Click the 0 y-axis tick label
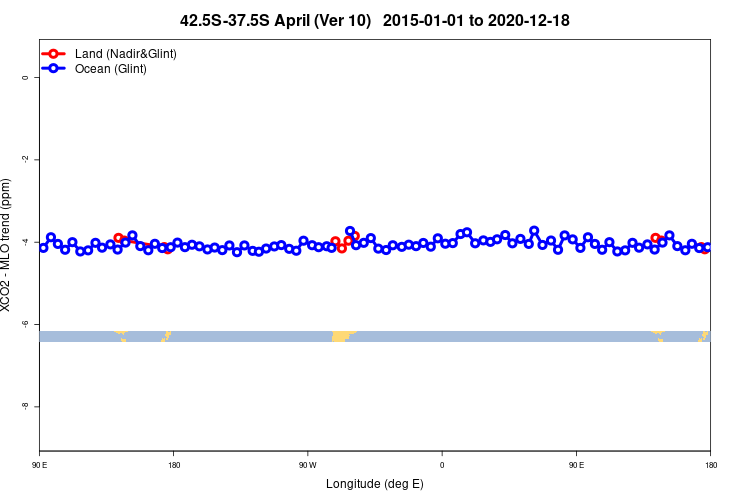Viewport: 750px width, 500px height. [x=25, y=77]
